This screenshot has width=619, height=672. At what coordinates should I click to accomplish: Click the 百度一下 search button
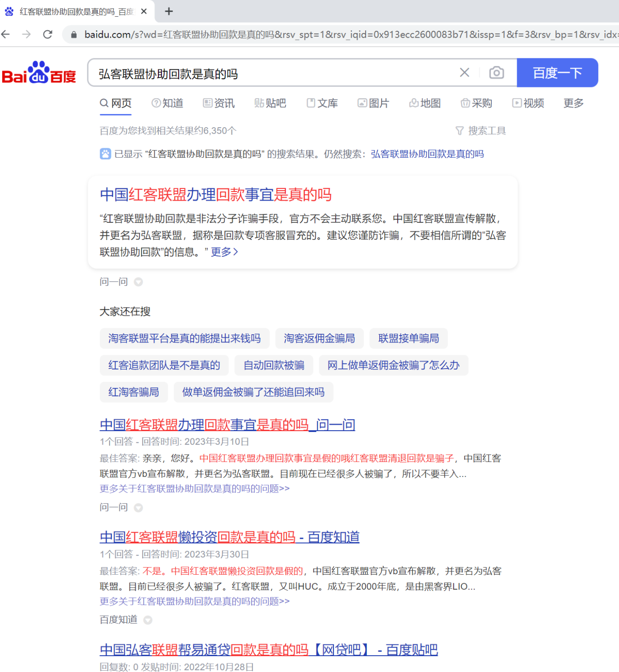(x=557, y=72)
